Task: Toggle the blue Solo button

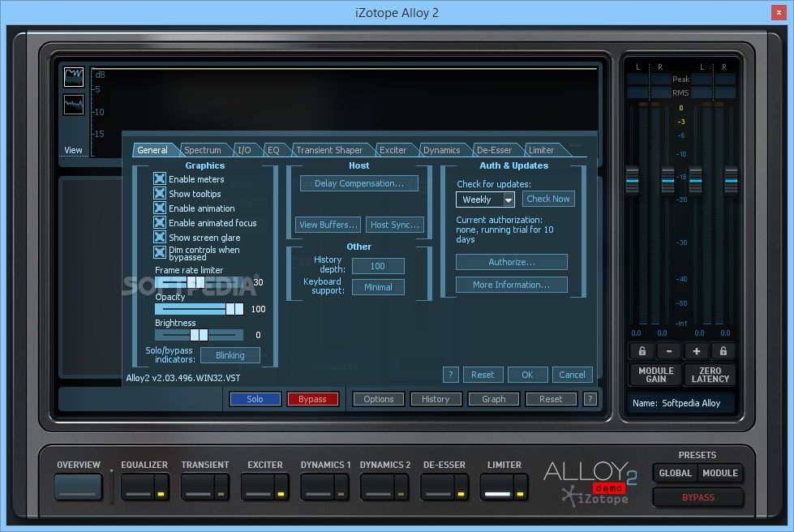Action: [x=255, y=399]
